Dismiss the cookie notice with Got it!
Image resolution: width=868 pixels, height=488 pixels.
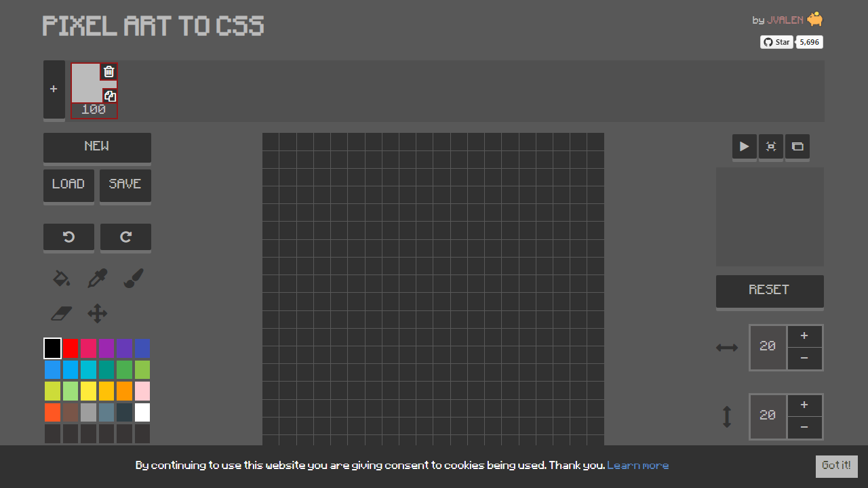(x=836, y=466)
